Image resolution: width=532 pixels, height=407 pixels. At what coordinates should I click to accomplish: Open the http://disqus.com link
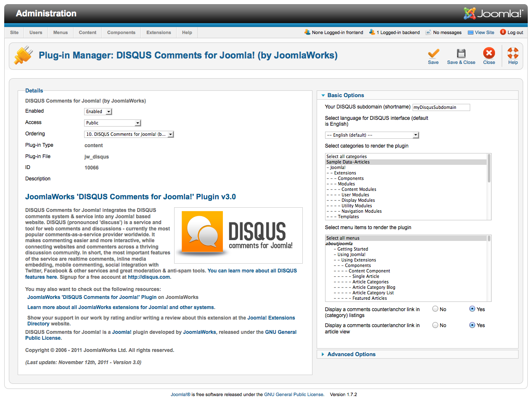pos(149,277)
